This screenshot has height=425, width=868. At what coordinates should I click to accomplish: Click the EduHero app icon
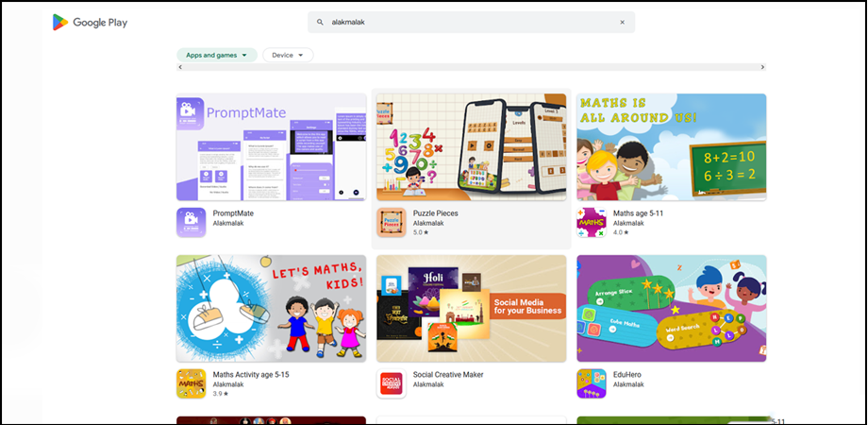point(592,383)
